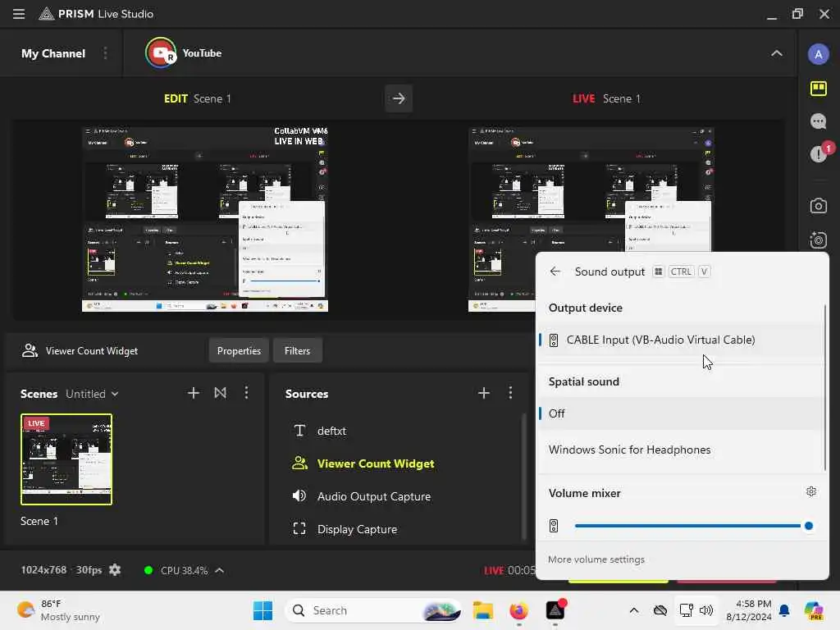Click the taskbar Search box
840x630 pixels.
point(373,610)
